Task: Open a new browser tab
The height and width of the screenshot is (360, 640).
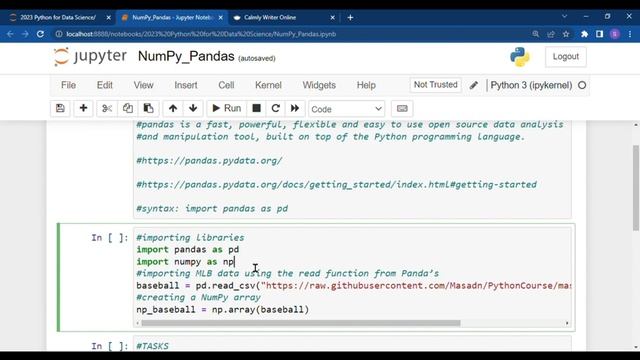Action: tap(350, 18)
